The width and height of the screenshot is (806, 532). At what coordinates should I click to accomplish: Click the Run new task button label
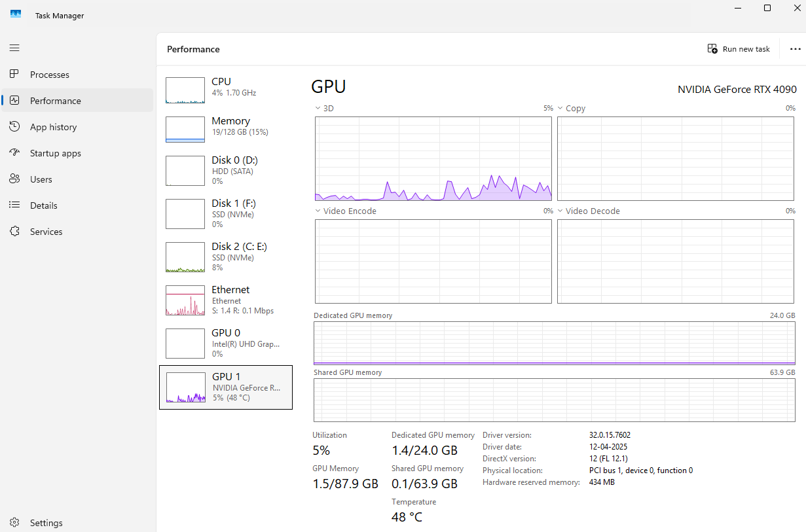(746, 49)
